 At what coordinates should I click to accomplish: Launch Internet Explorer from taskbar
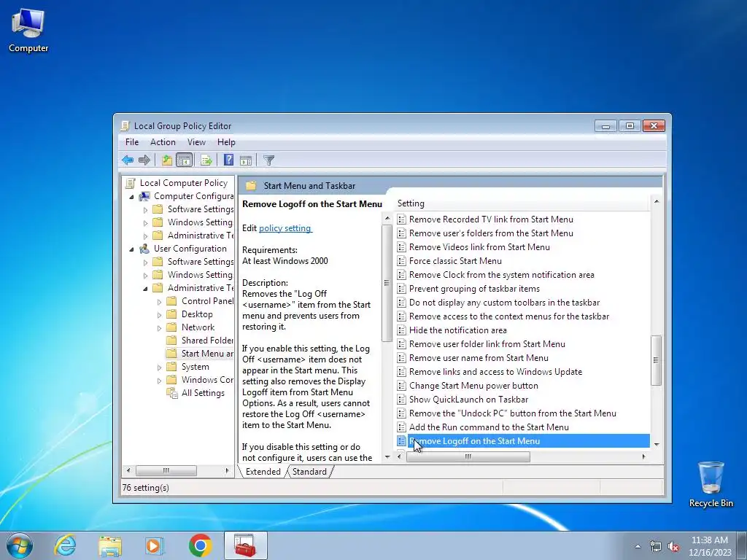pos(65,545)
